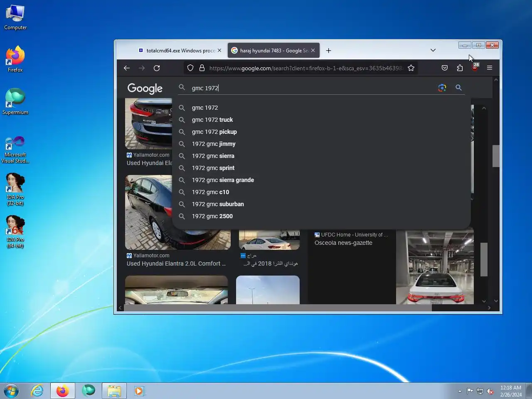Open the uBlock extension icon with badge 28

[x=475, y=67]
